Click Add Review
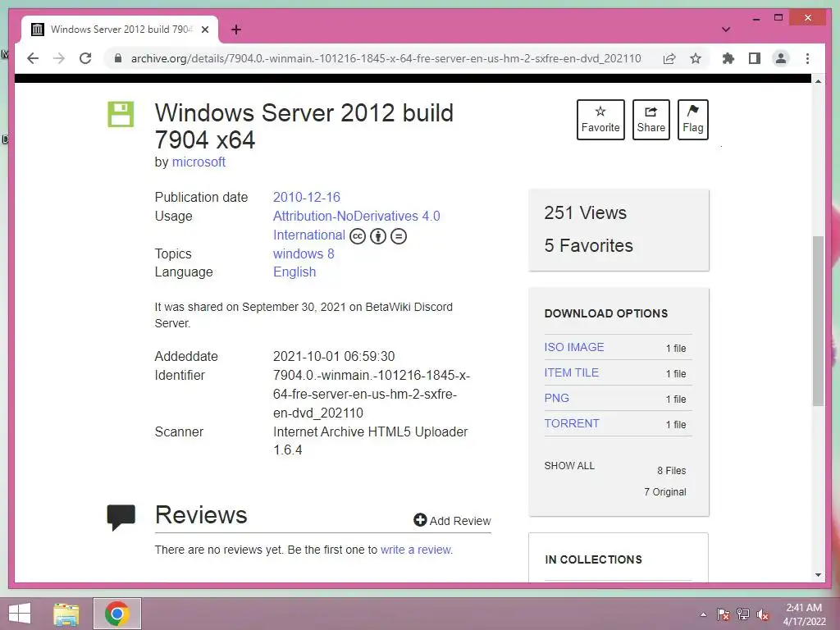Viewport: 840px width, 630px height. [452, 520]
